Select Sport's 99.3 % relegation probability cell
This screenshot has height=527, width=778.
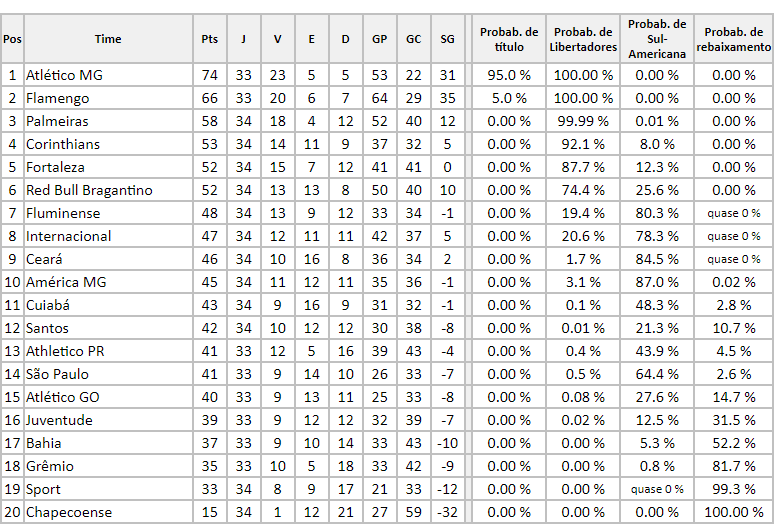pyautogui.click(x=733, y=489)
